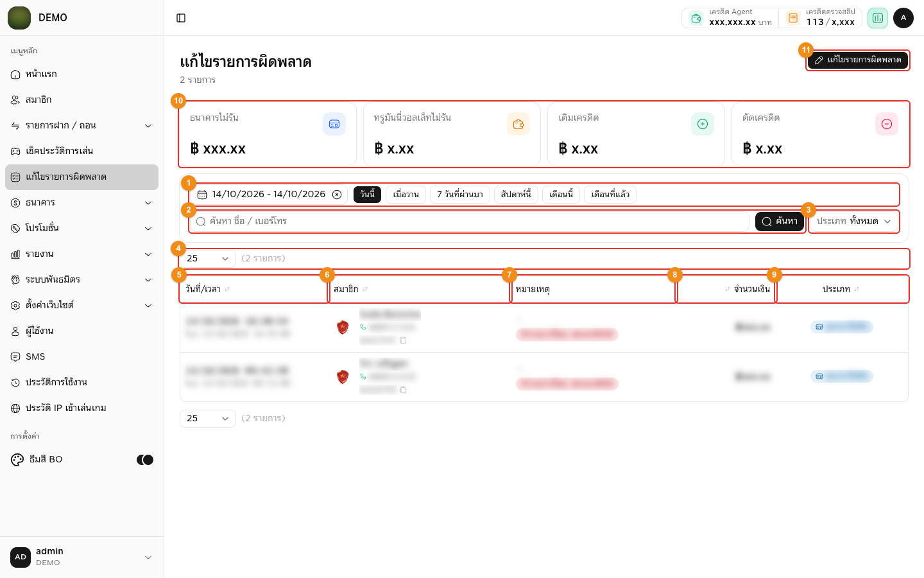Open สมาชิก in sidebar
This screenshot has height=578, width=924.
point(81,100)
